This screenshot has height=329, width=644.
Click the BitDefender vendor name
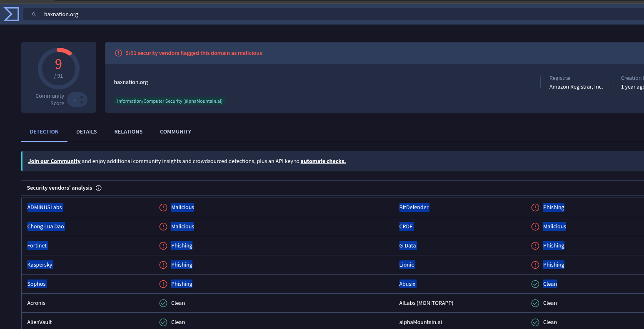(x=414, y=207)
